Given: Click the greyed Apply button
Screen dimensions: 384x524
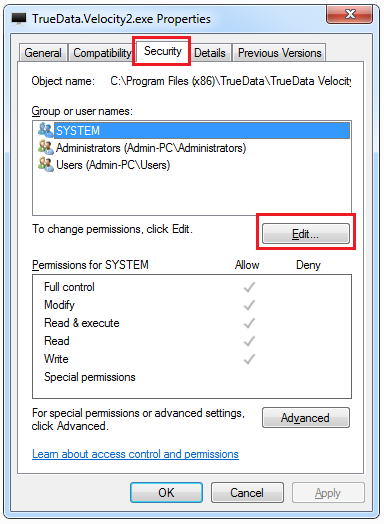Looking at the screenshot, I should [x=328, y=493].
